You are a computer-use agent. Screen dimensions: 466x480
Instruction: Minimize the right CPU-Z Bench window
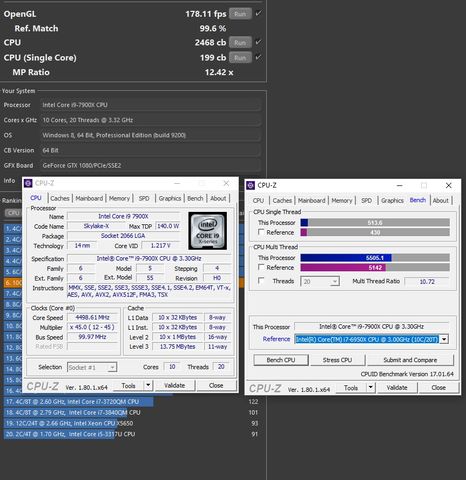tap(400, 185)
